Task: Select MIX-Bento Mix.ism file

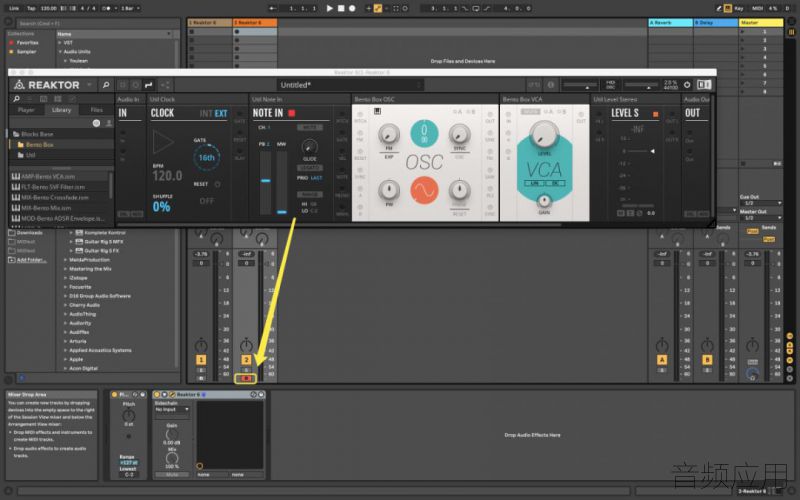Action: [x=59, y=208]
